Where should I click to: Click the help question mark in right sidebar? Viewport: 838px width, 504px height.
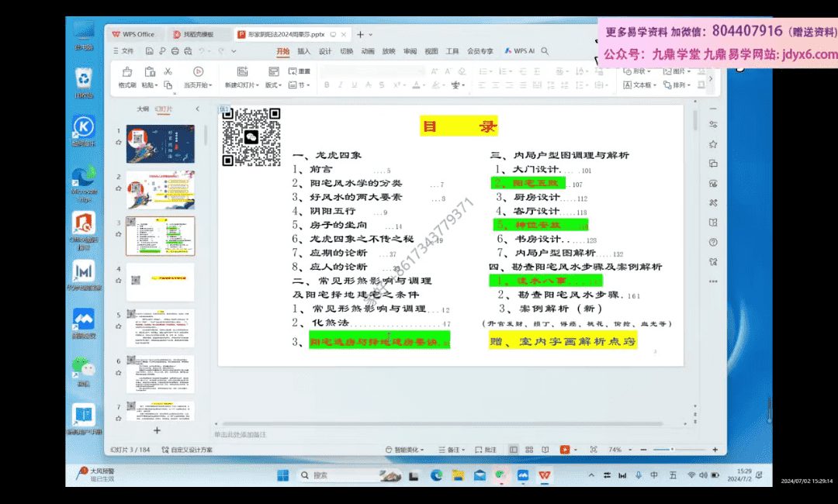click(713, 242)
